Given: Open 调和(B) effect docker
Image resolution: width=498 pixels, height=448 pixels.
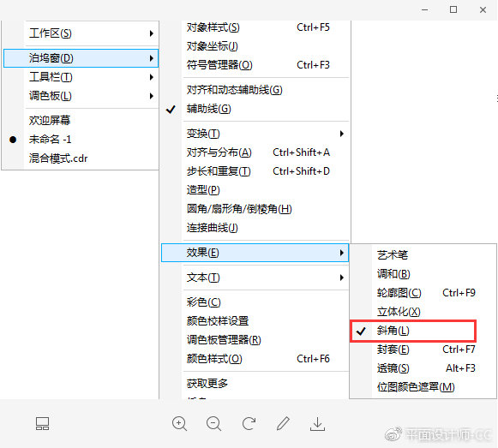Looking at the screenshot, I should coord(423,274).
